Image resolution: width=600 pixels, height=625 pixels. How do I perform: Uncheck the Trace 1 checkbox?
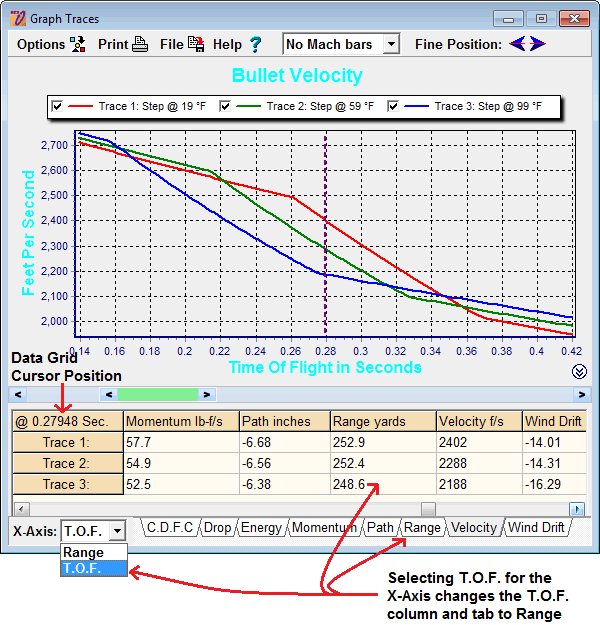[x=57, y=106]
